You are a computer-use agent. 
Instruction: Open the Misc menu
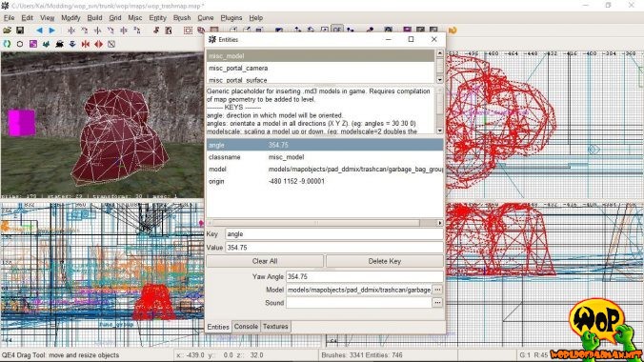tap(134, 18)
